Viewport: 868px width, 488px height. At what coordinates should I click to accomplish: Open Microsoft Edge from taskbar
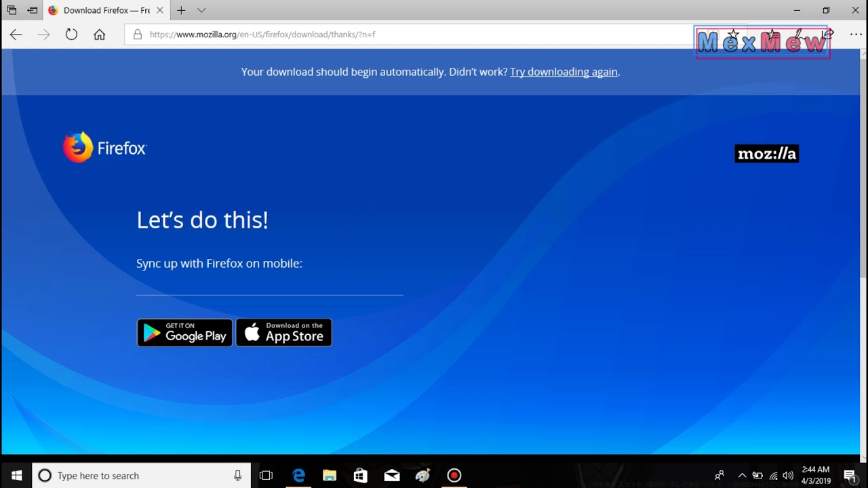click(298, 476)
